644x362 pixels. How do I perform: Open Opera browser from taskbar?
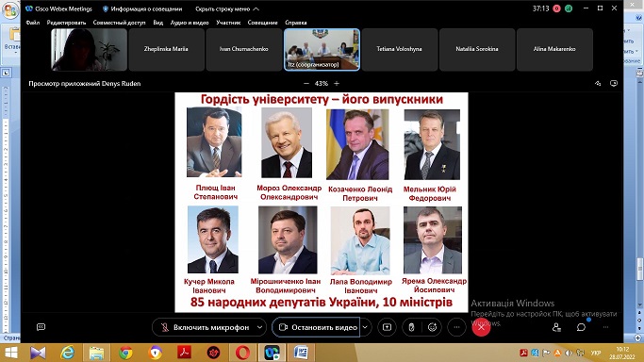pos(242,353)
